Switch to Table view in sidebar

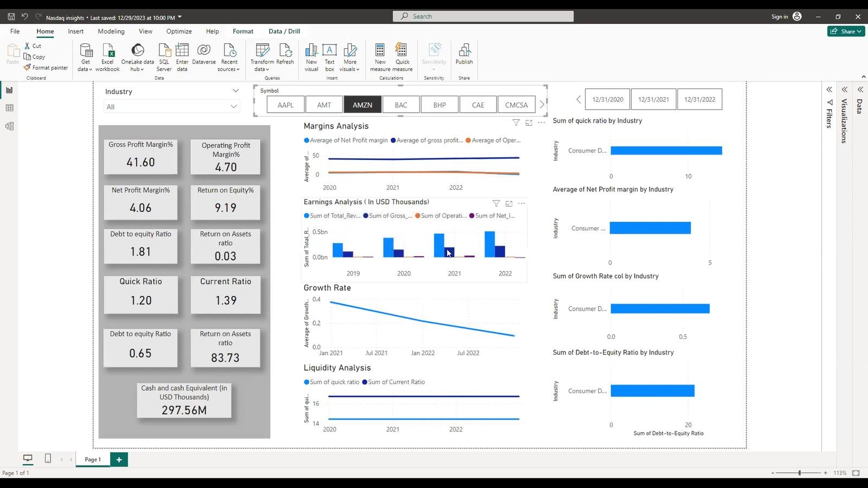tap(9, 108)
